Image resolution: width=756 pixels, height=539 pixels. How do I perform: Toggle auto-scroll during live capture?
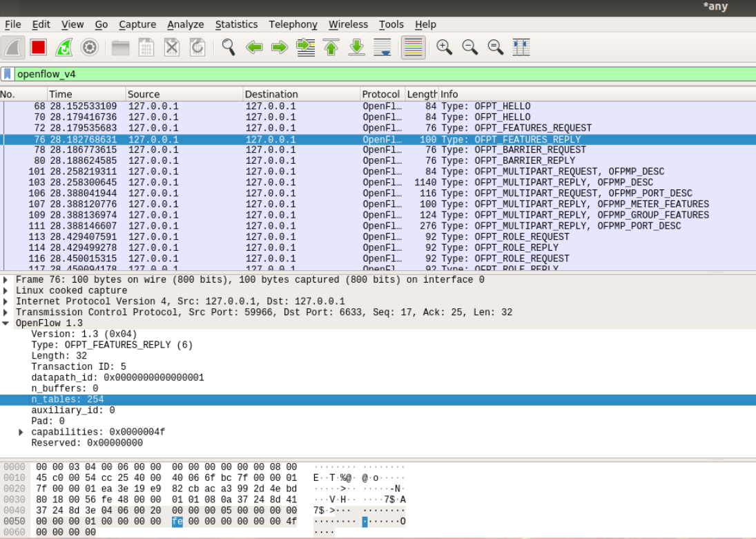tap(382, 48)
